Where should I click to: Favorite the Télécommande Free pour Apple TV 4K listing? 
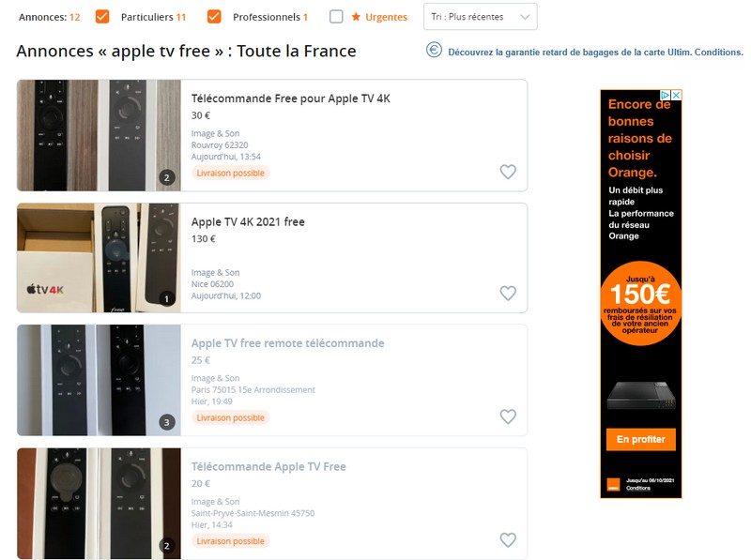tap(508, 172)
